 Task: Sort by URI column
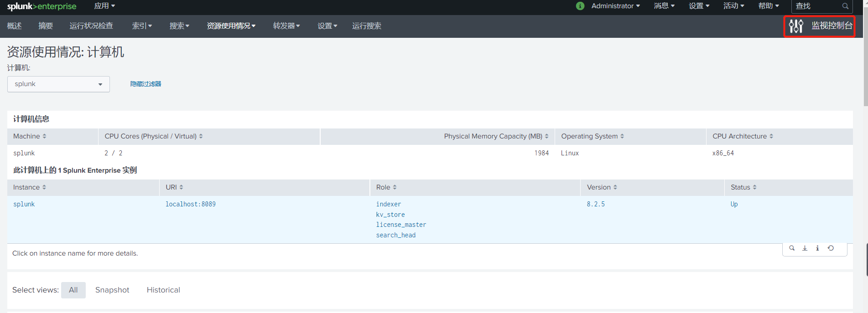point(174,187)
